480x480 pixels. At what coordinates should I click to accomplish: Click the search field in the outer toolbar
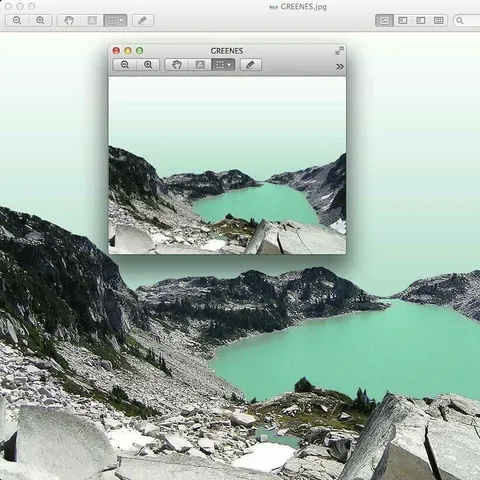[x=467, y=20]
